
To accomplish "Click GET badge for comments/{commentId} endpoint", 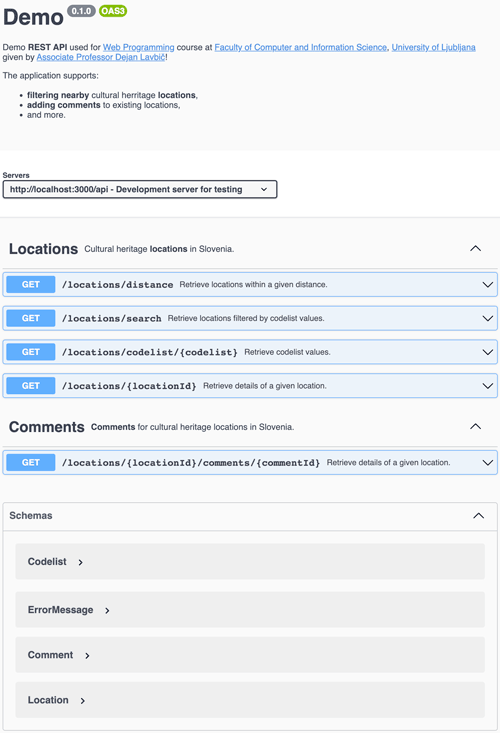I will point(31,462).
